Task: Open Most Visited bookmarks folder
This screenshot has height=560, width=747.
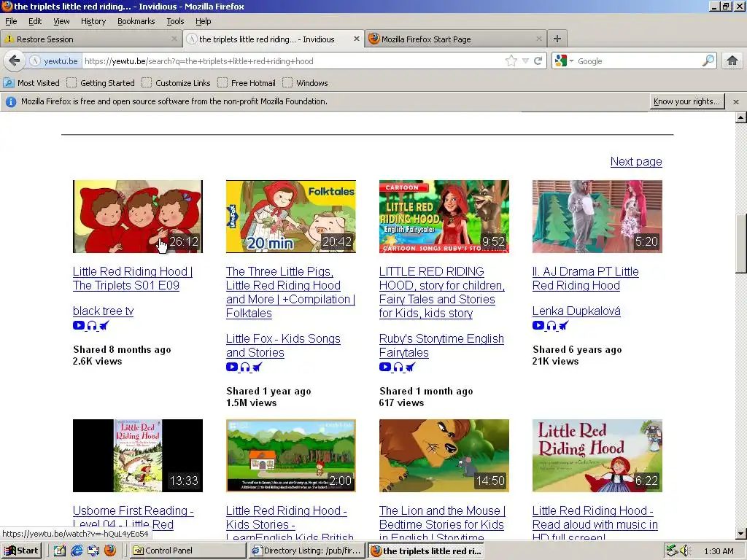Action: 31,83
